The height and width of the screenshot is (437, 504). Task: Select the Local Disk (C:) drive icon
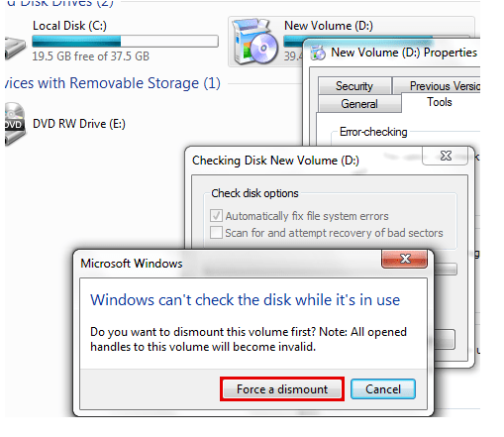coord(15,48)
